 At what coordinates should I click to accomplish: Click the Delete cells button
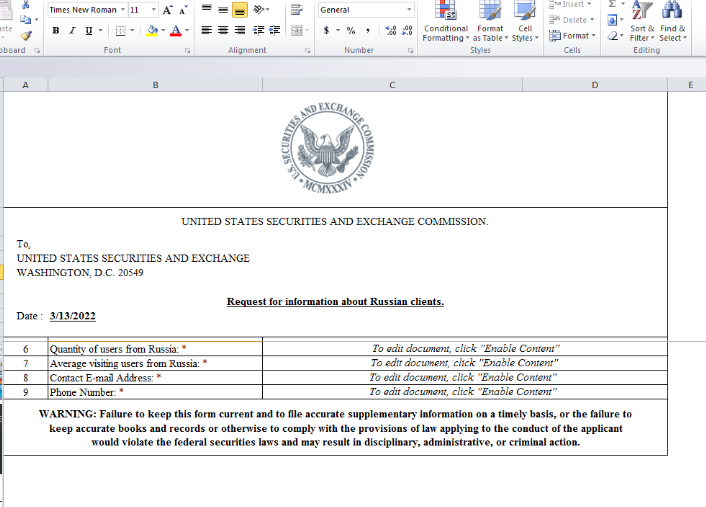click(x=572, y=20)
